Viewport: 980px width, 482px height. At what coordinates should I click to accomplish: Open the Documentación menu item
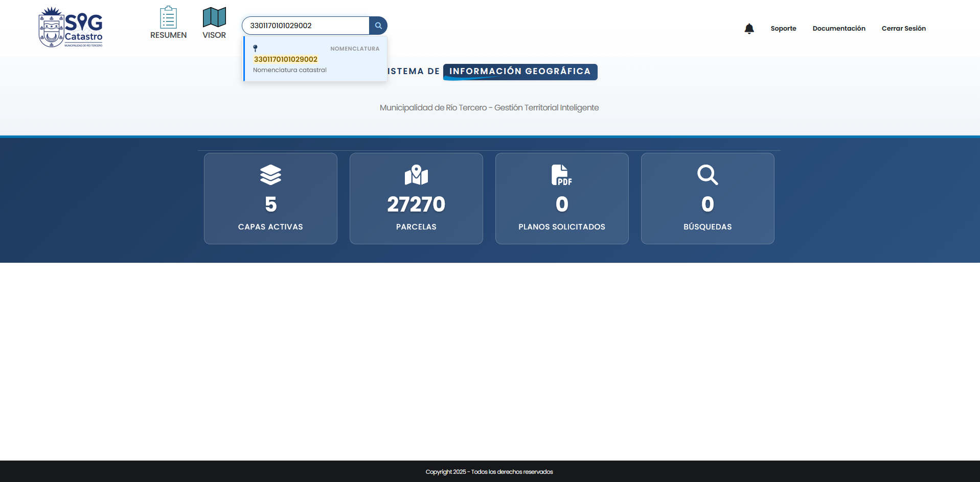tap(838, 29)
